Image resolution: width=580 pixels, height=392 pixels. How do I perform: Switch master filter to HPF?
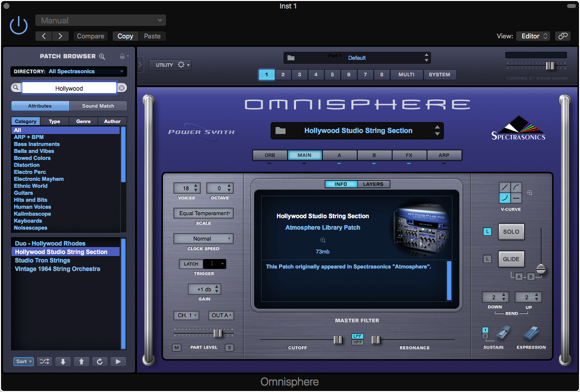(357, 342)
